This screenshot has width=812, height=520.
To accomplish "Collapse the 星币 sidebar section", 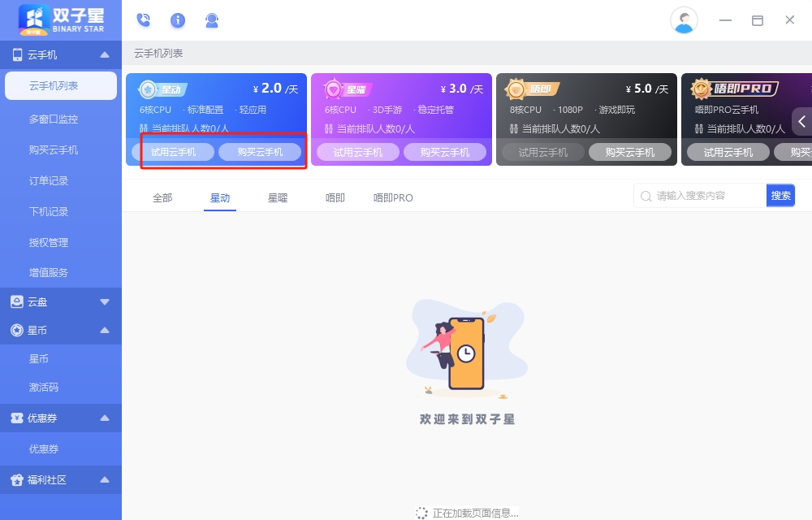I will coord(104,330).
